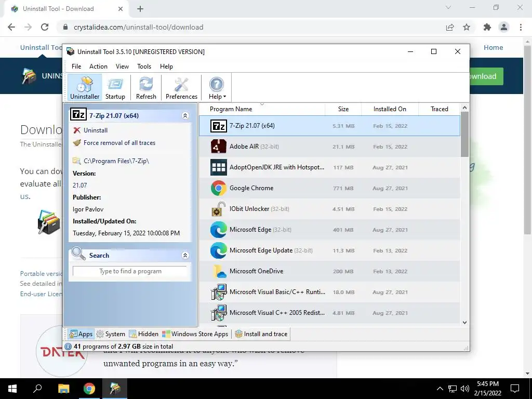Open the Uninstaller toolbar view
This screenshot has width=532, height=399.
click(85, 88)
